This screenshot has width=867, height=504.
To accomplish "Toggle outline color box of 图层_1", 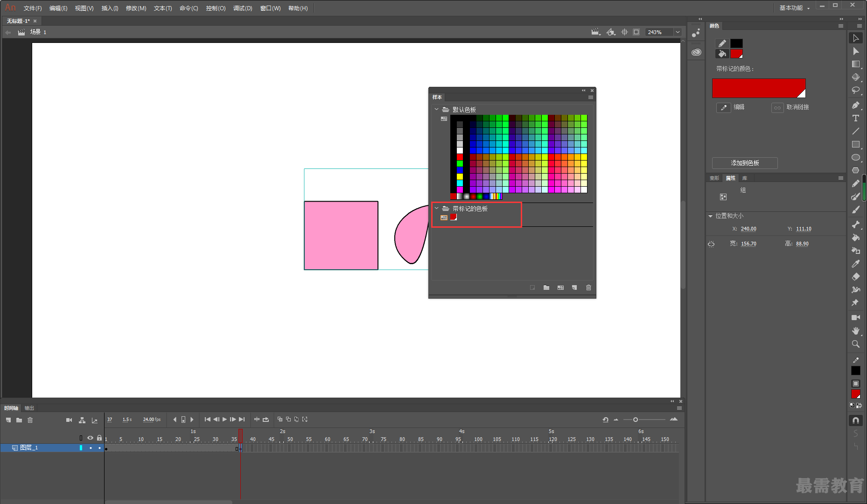I will pos(81,448).
